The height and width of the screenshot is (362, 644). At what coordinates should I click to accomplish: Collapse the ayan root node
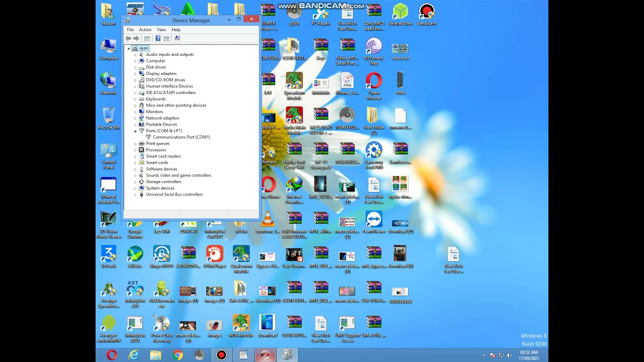coord(128,48)
